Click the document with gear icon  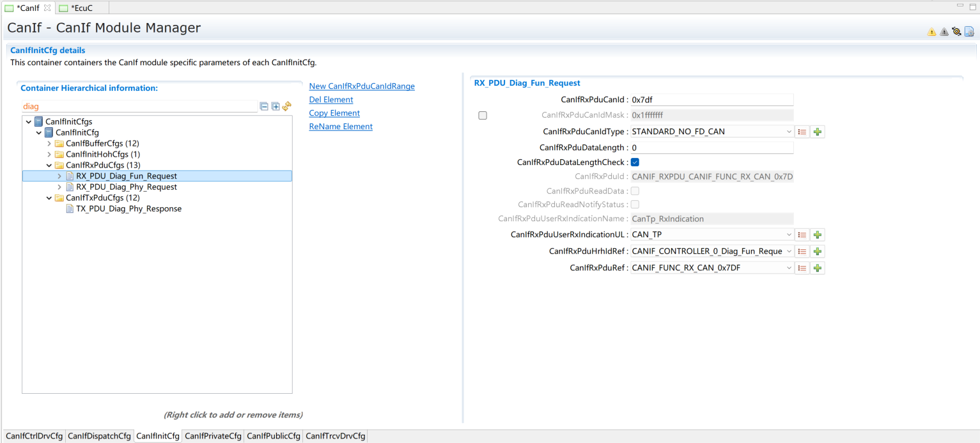coord(969,31)
